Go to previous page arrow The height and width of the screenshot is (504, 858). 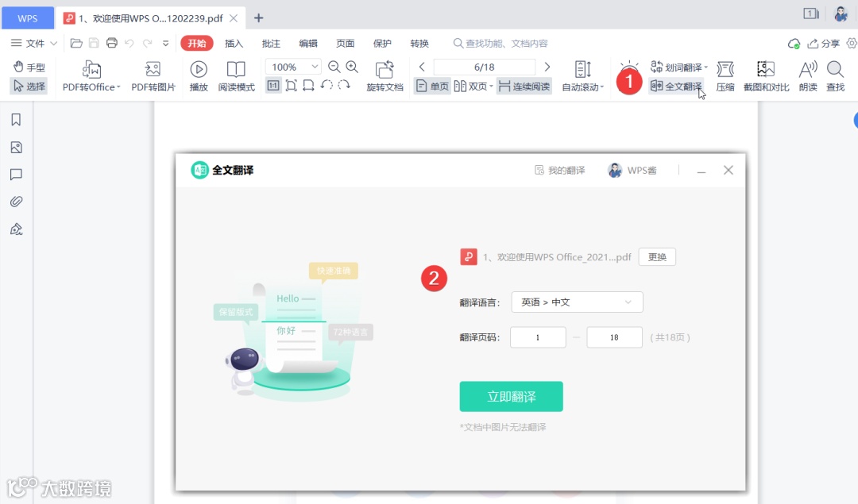coord(422,67)
